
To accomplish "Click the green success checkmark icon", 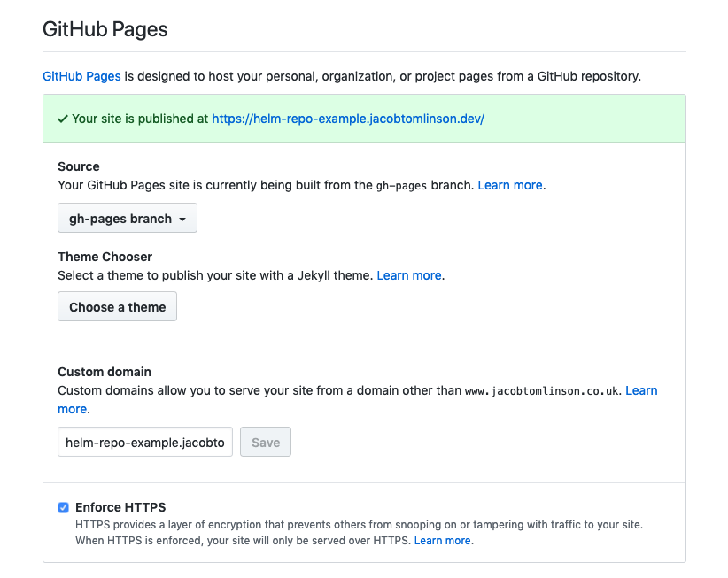I will click(x=61, y=118).
